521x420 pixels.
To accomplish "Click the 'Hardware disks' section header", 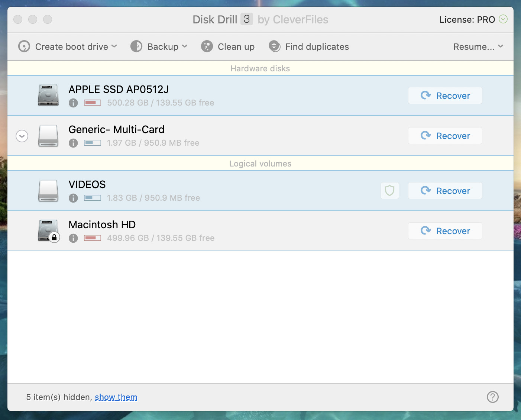I will [x=260, y=68].
